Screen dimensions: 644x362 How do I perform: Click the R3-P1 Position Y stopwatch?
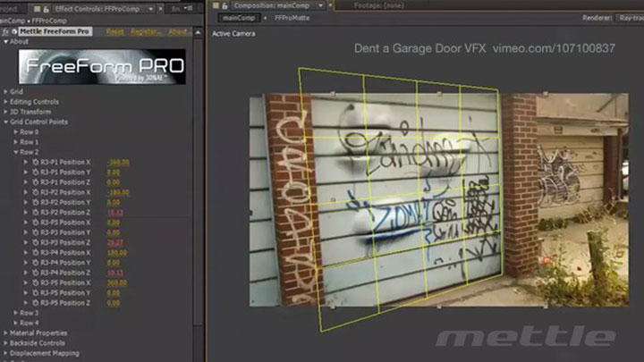pyautogui.click(x=35, y=173)
